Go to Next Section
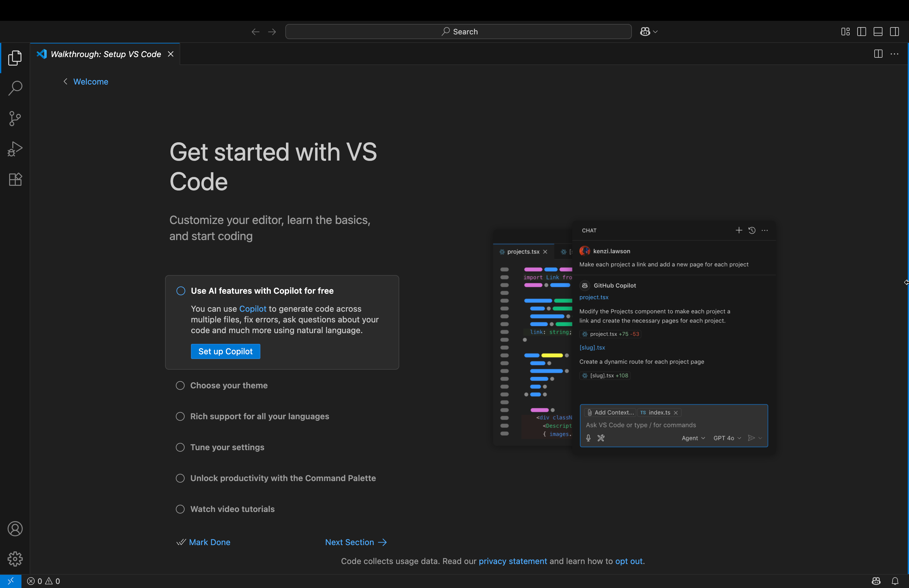 (x=356, y=543)
